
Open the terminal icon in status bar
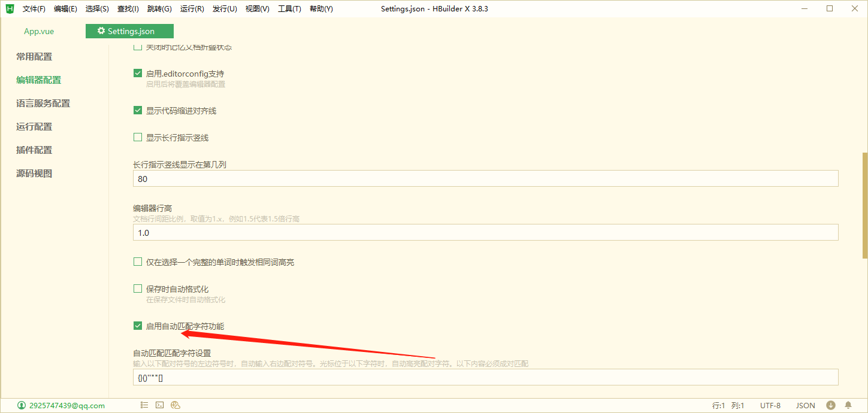pyautogui.click(x=159, y=405)
